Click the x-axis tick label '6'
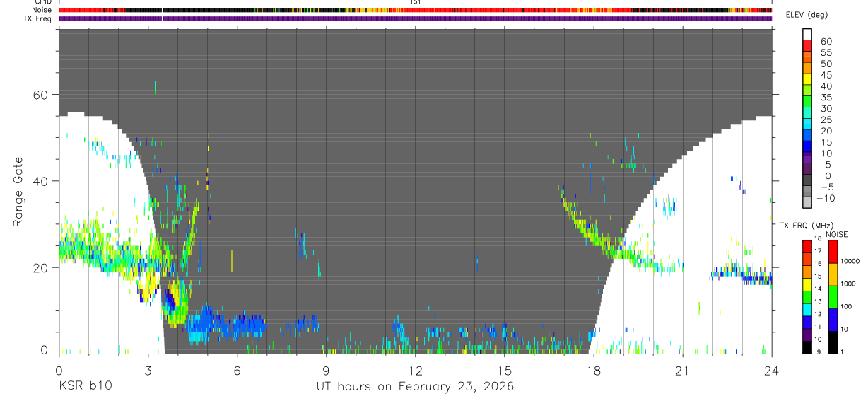 tap(237, 371)
